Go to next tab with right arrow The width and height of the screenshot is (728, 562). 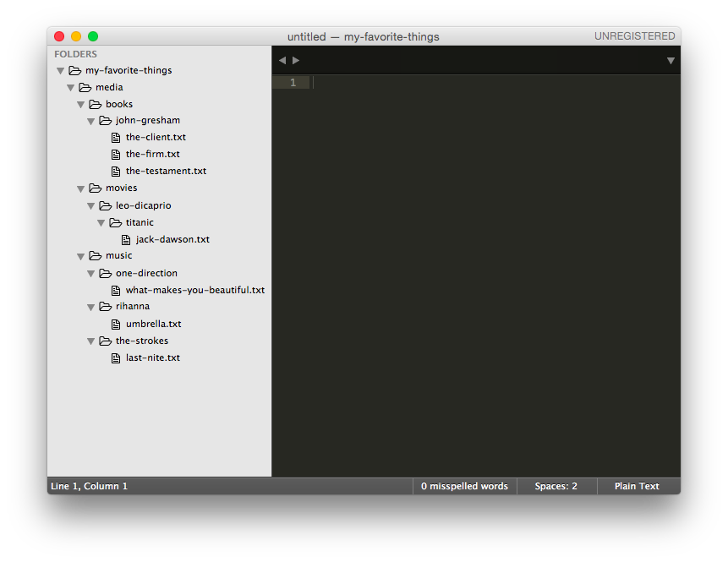point(296,60)
